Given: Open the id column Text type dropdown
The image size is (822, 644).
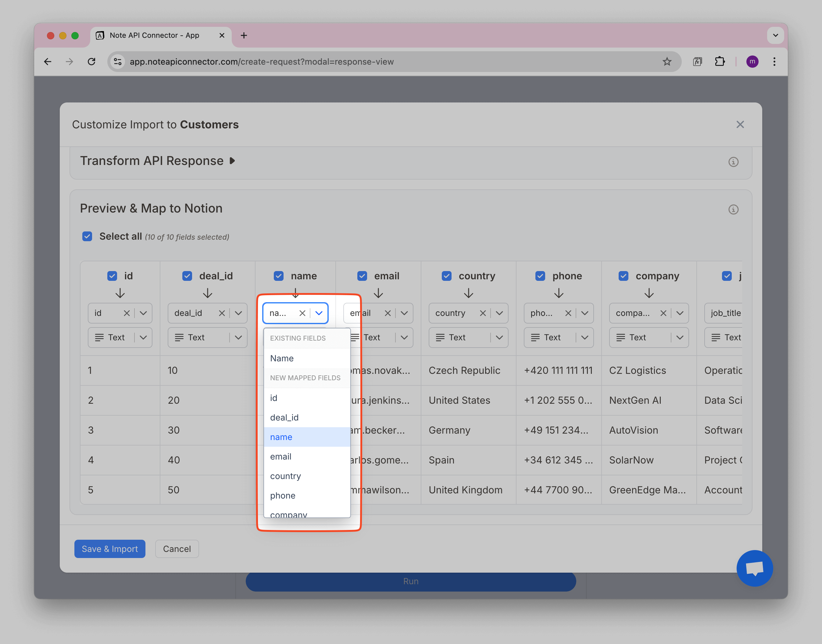Looking at the screenshot, I should tap(143, 338).
